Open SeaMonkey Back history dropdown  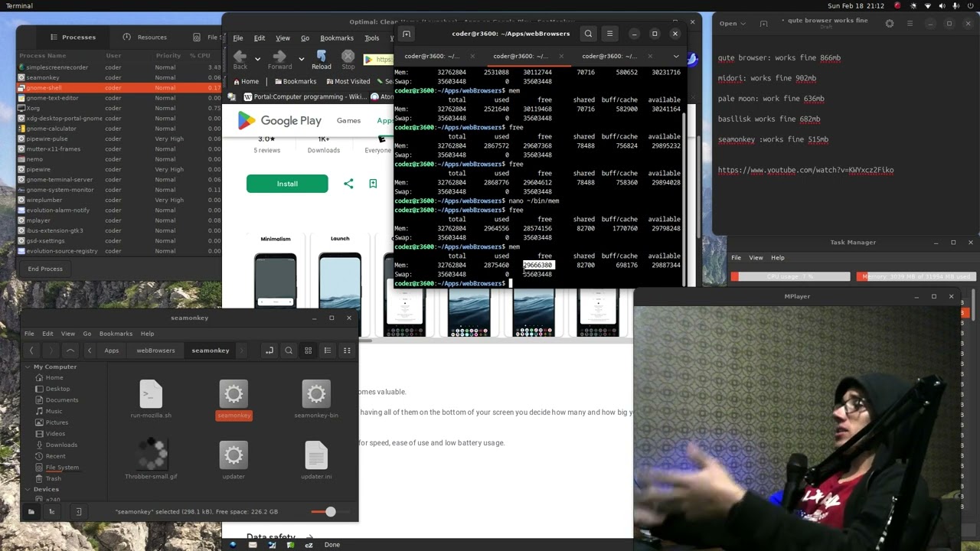[257, 58]
